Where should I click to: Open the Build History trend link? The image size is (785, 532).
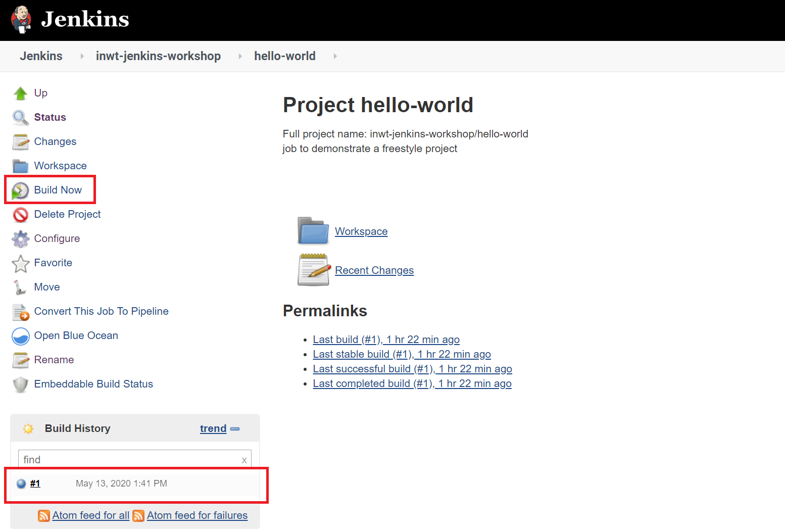[x=213, y=428]
